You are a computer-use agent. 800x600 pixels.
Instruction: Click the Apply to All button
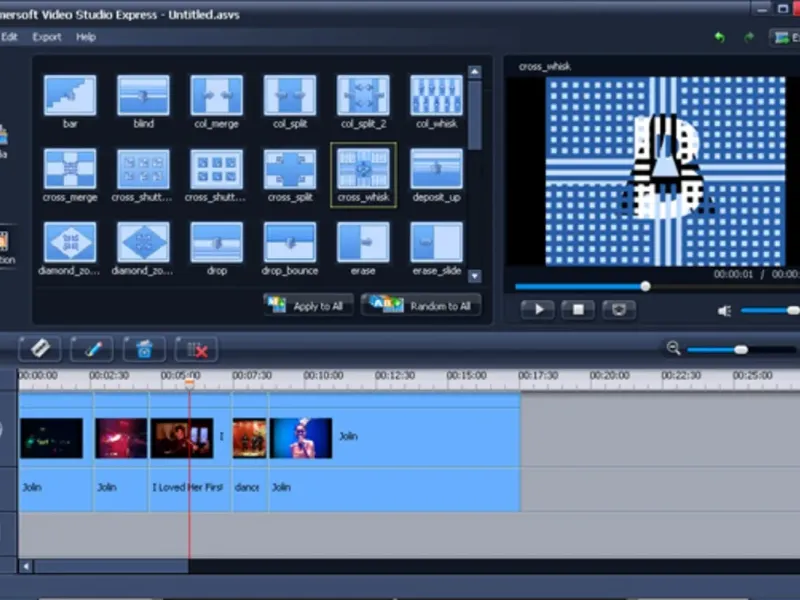click(x=309, y=305)
